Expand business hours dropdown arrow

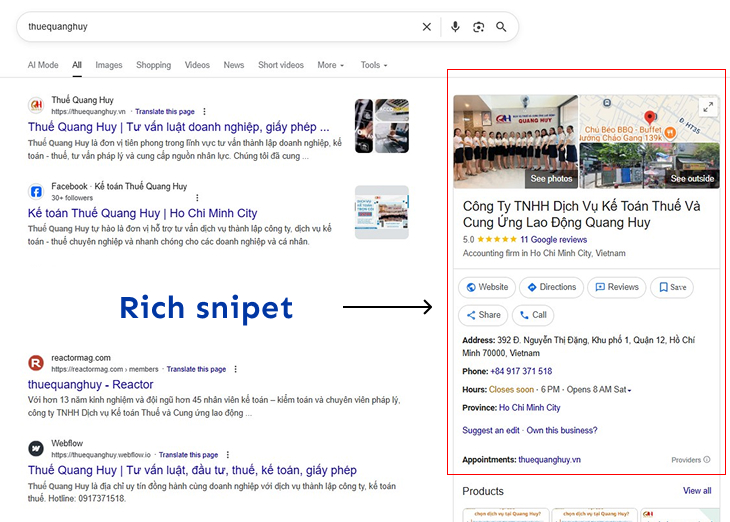[629, 390]
